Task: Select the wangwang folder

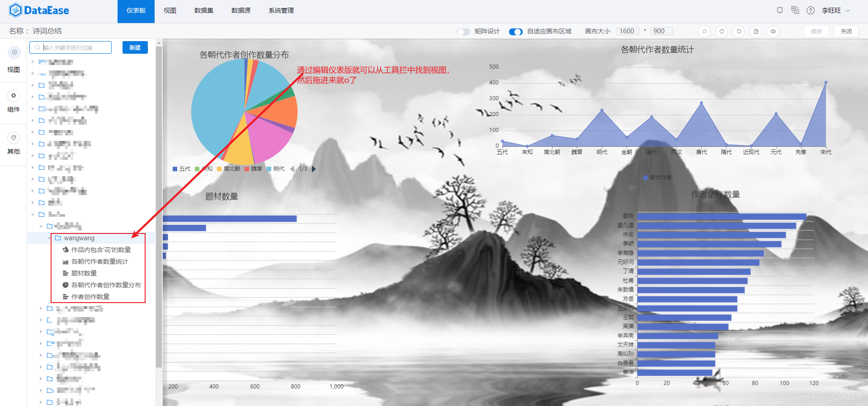Action: click(x=79, y=238)
